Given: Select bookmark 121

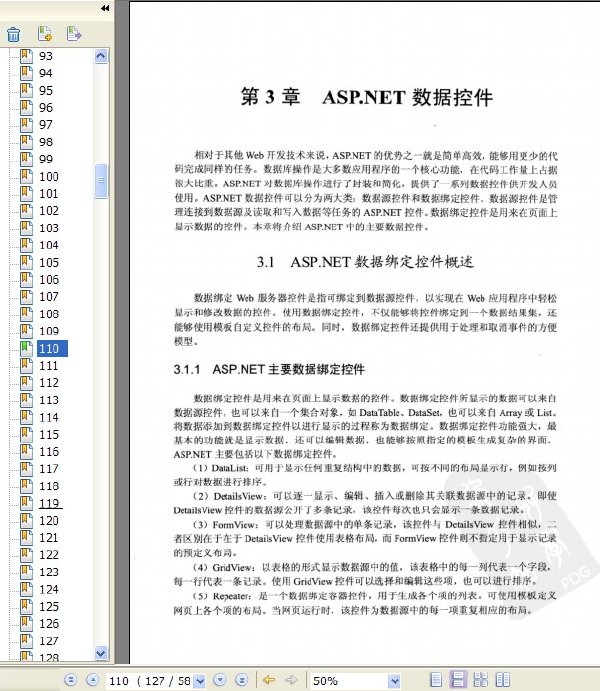Looking at the screenshot, I should [x=49, y=538].
